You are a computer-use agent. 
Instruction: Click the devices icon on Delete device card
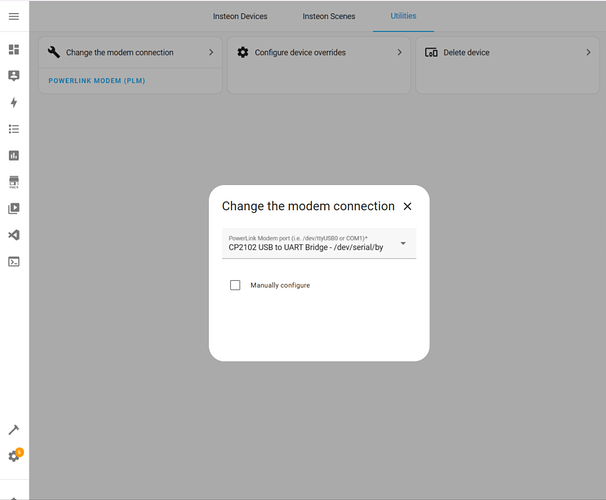[x=431, y=52]
